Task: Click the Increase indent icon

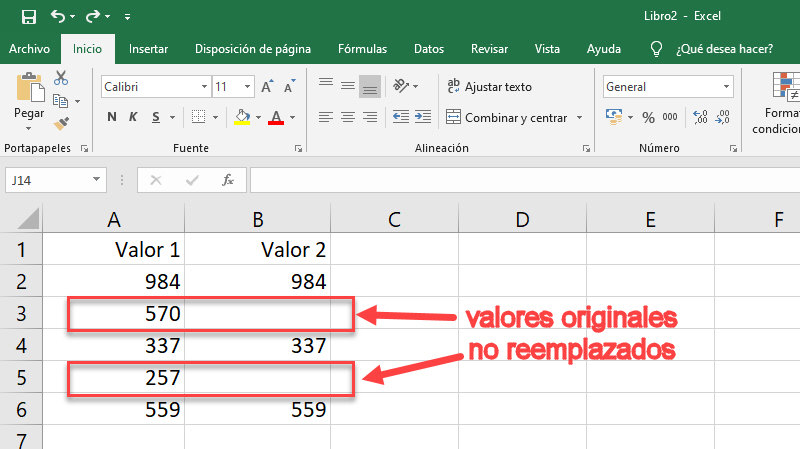Action: coord(424,117)
